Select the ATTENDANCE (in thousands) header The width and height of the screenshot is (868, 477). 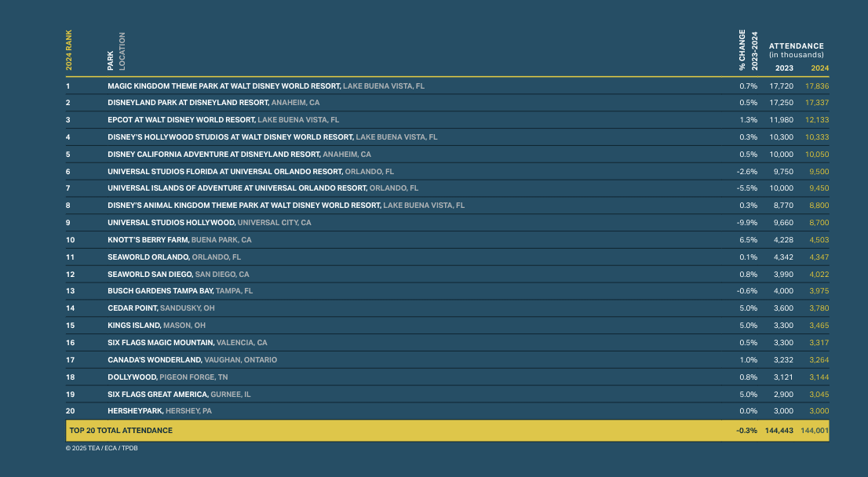(x=796, y=50)
